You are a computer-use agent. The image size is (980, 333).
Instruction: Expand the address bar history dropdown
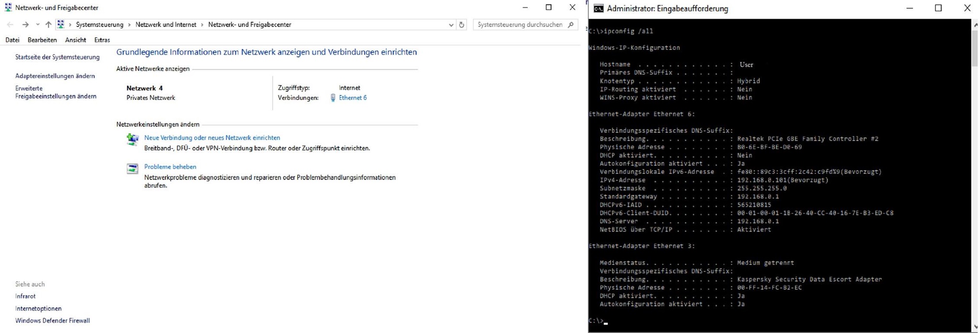click(x=451, y=24)
